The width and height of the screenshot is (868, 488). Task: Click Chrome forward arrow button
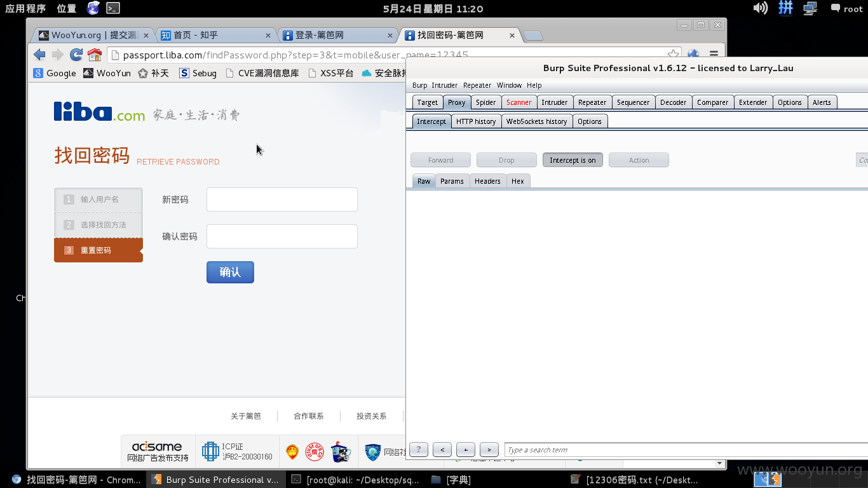(58, 55)
